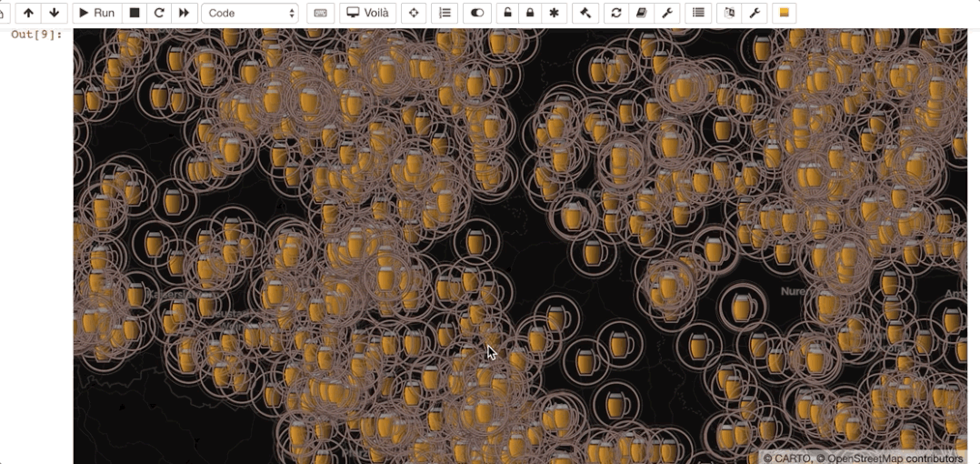This screenshot has width=980, height=464.
Task: Move selected cell up with arrow button
Action: tap(28, 13)
